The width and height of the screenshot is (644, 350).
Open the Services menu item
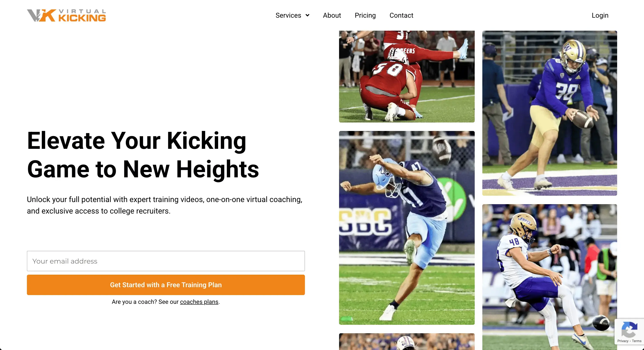click(x=288, y=16)
